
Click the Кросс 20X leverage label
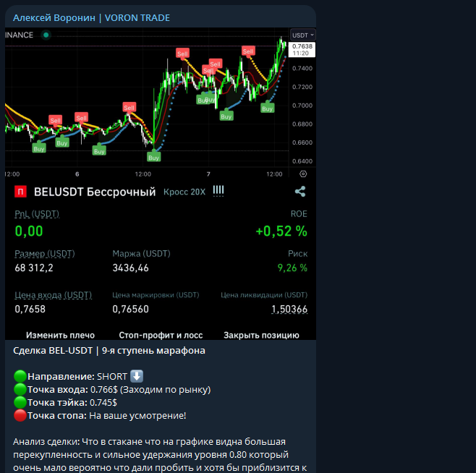coord(184,192)
